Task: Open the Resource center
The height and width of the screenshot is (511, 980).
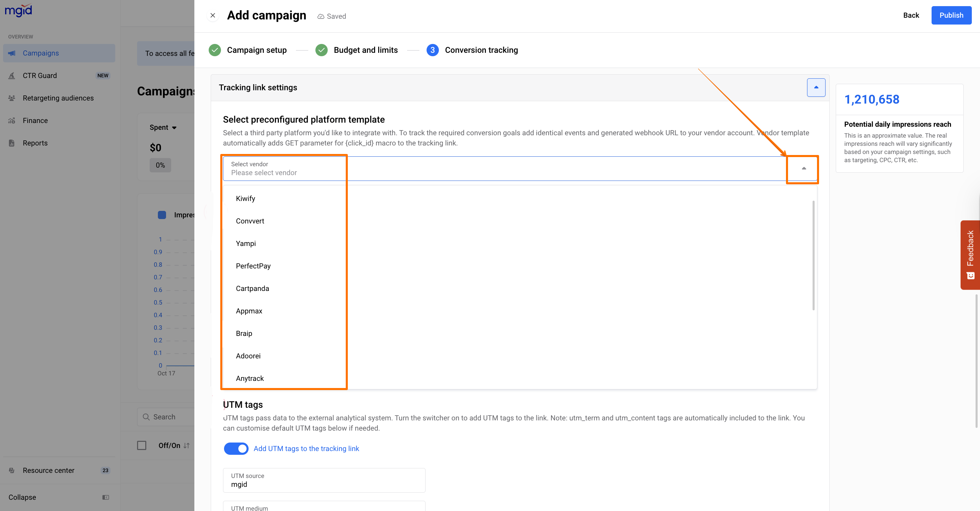Action: coord(48,470)
